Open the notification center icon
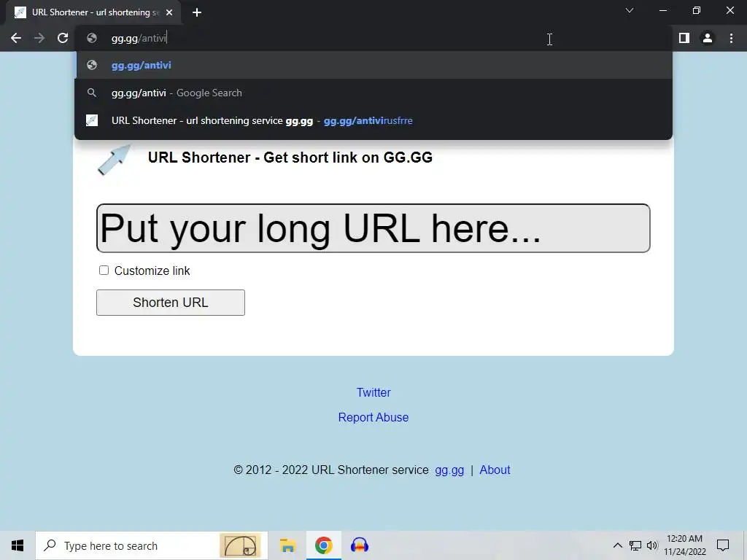The width and height of the screenshot is (747, 560). click(x=723, y=545)
